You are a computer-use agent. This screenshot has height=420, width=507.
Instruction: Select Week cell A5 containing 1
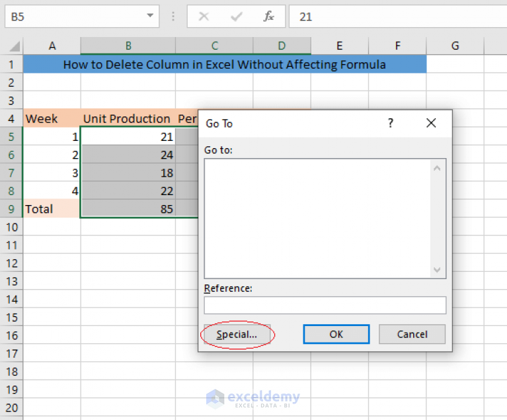pyautogui.click(x=52, y=136)
